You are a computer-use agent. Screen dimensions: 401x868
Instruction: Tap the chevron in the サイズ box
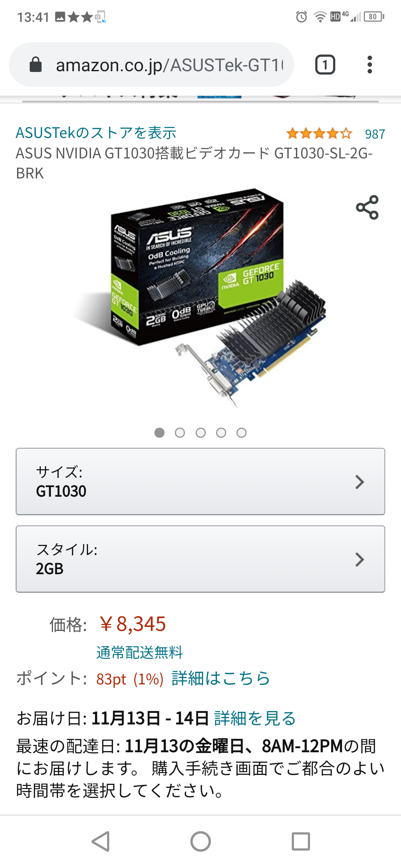pos(359,482)
